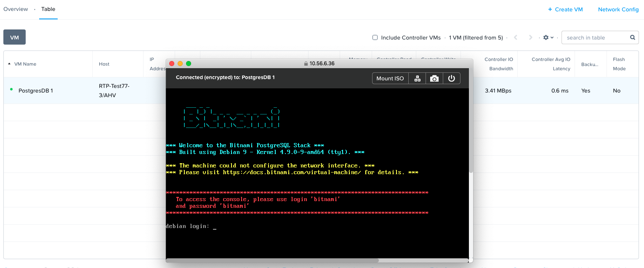The height and width of the screenshot is (268, 644).
Task: Select the Table tab
Action: point(48,9)
